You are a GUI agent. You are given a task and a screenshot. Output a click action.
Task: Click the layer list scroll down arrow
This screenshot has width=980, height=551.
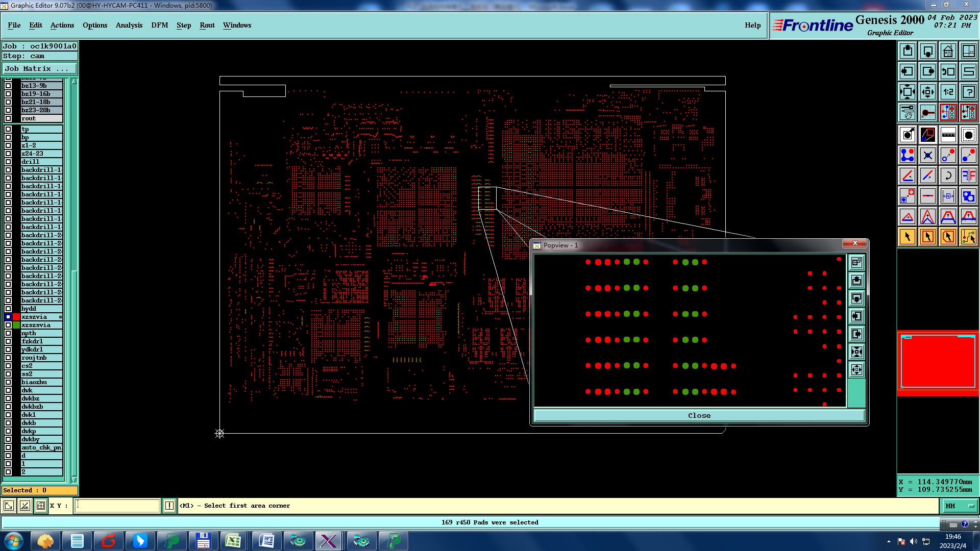point(74,480)
